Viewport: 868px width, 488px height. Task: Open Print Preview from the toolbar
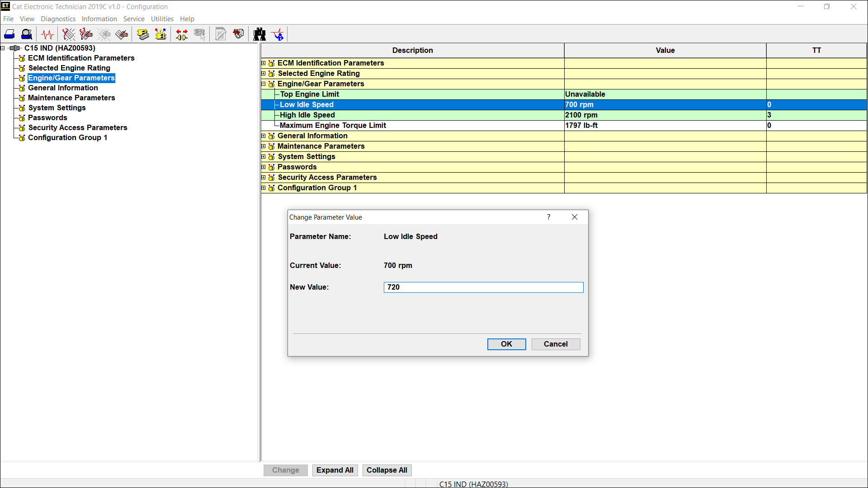27,34
